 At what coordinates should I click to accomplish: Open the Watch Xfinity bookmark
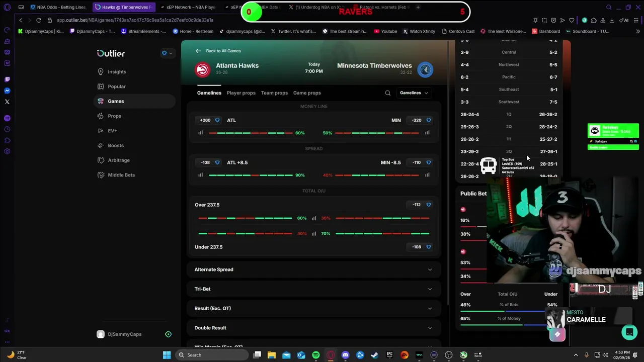(x=419, y=31)
